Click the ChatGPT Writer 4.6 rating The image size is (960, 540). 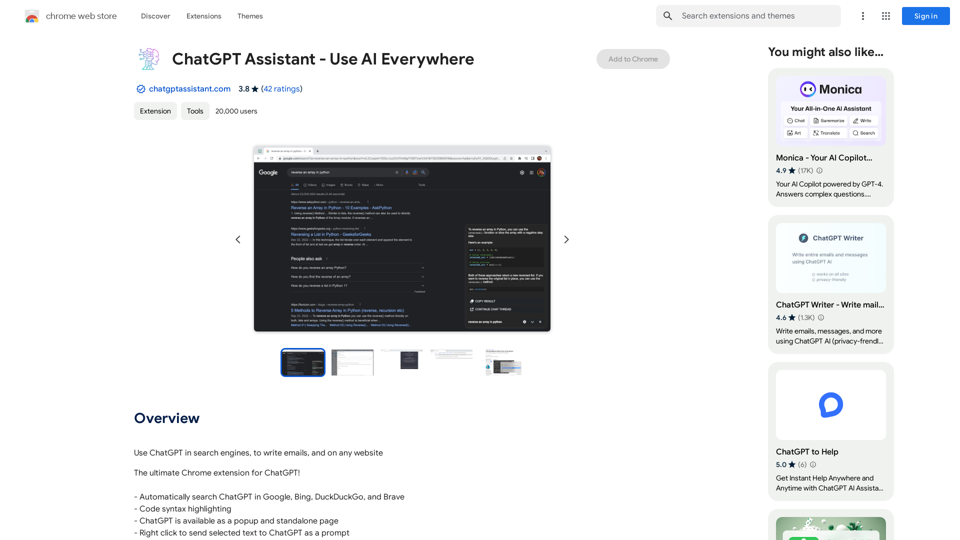click(786, 318)
